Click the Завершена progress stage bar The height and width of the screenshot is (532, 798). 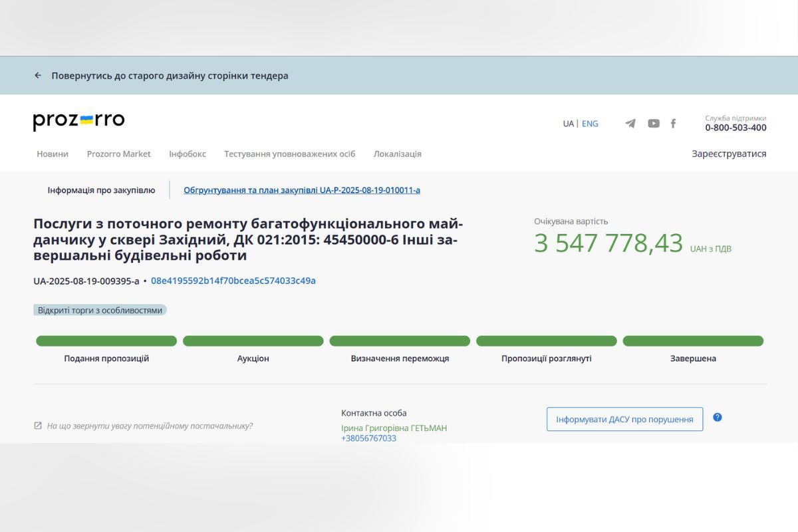click(693, 340)
